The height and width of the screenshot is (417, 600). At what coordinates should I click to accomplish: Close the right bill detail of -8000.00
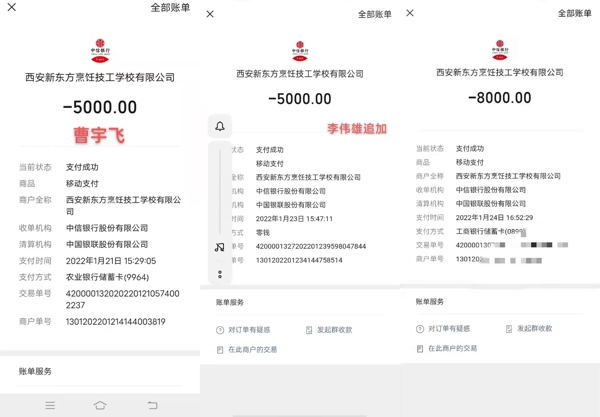point(410,13)
